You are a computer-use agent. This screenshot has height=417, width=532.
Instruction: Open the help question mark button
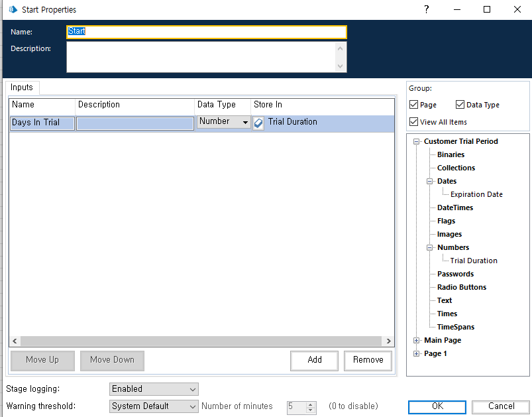tap(427, 9)
